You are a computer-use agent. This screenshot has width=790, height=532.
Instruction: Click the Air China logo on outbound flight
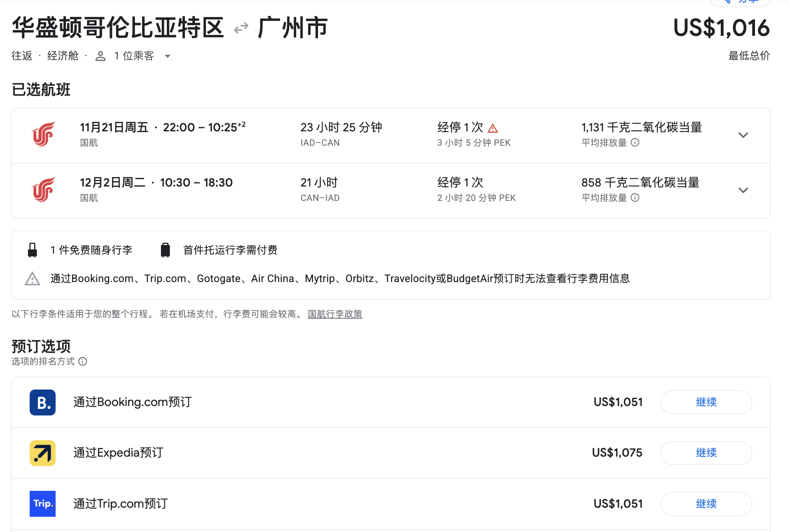[x=43, y=134]
